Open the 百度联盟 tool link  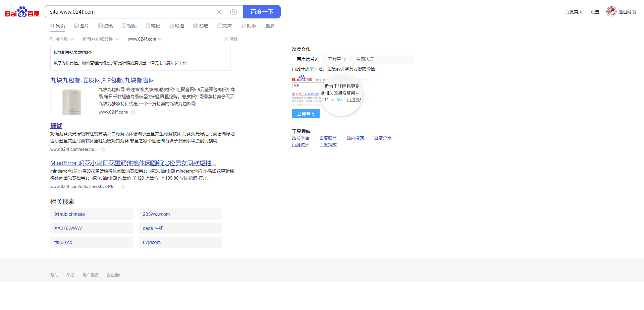tap(328, 138)
